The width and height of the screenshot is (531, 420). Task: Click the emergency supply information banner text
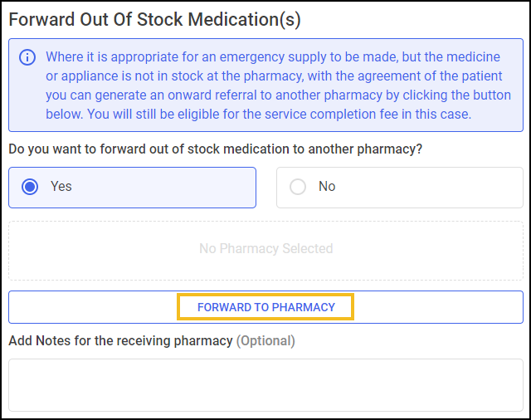[279, 85]
